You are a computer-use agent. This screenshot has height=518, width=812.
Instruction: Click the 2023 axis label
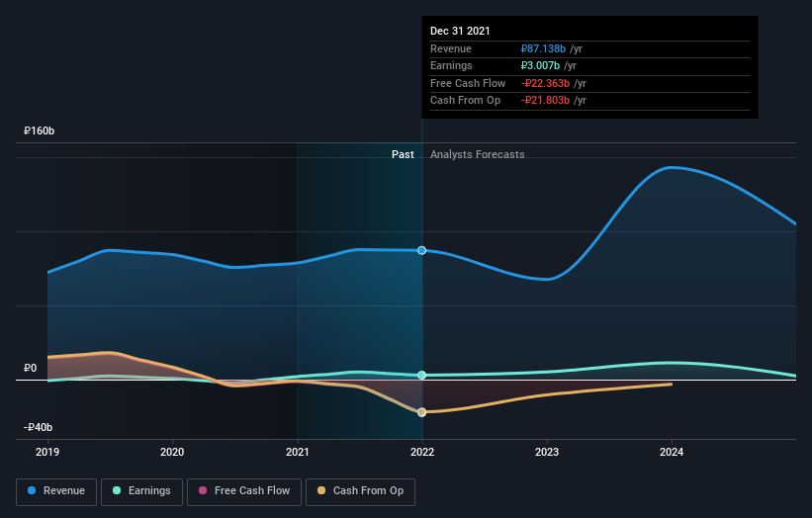(x=547, y=453)
